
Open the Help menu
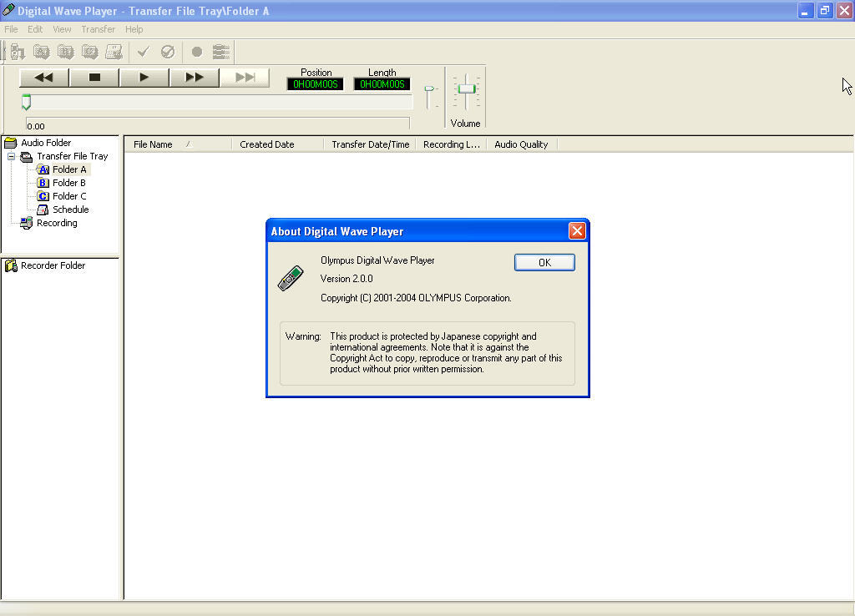click(x=134, y=29)
